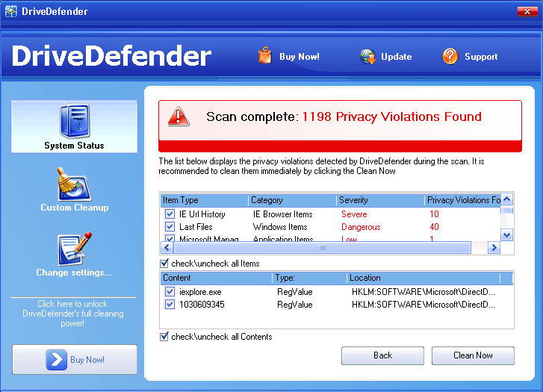This screenshot has width=543, height=392.
Task: Click the DriveDefender title bar icon
Action: pyautogui.click(x=11, y=11)
